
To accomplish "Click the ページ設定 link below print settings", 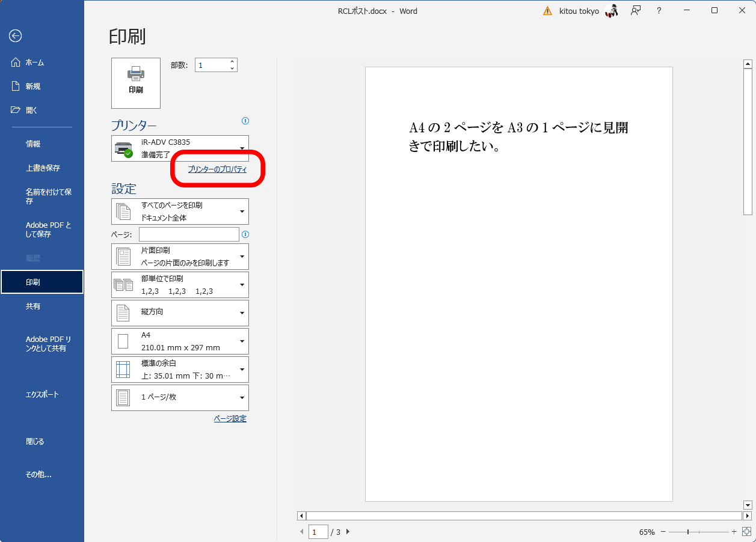I will [x=229, y=418].
